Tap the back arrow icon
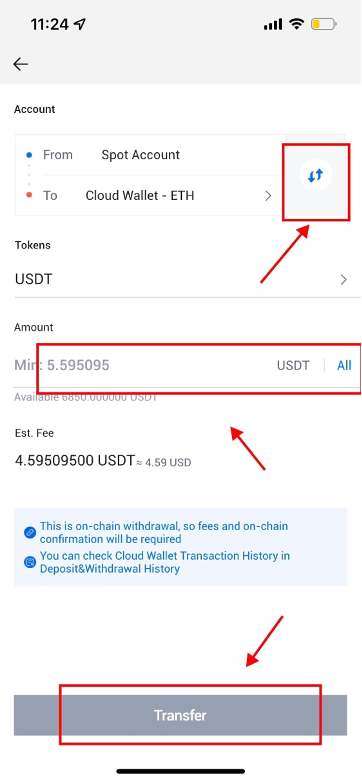362x782 pixels. [20, 64]
